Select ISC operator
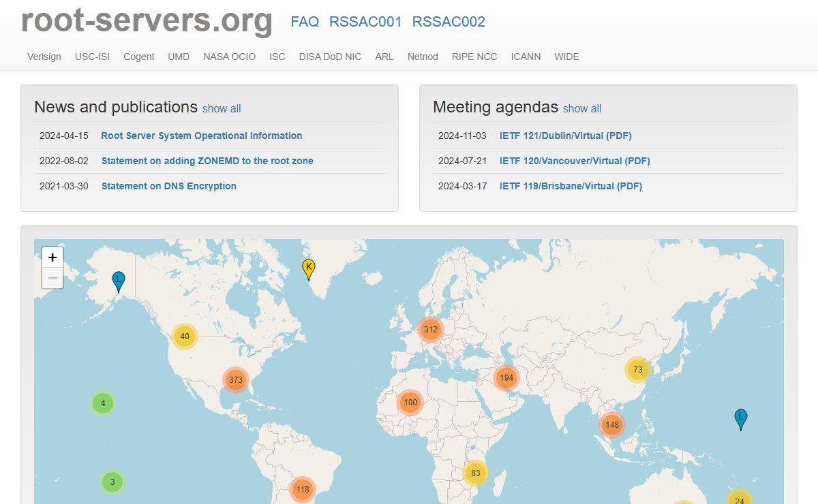Screen dimensions: 818x504 pos(277,57)
